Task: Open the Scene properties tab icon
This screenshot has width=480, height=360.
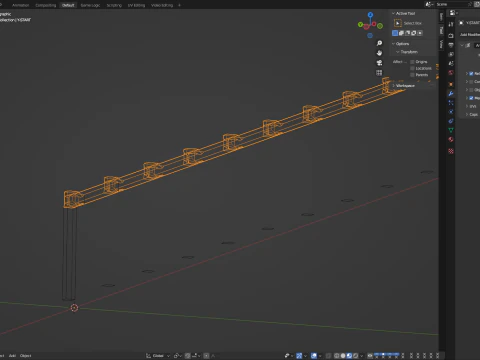Action: tap(451, 63)
